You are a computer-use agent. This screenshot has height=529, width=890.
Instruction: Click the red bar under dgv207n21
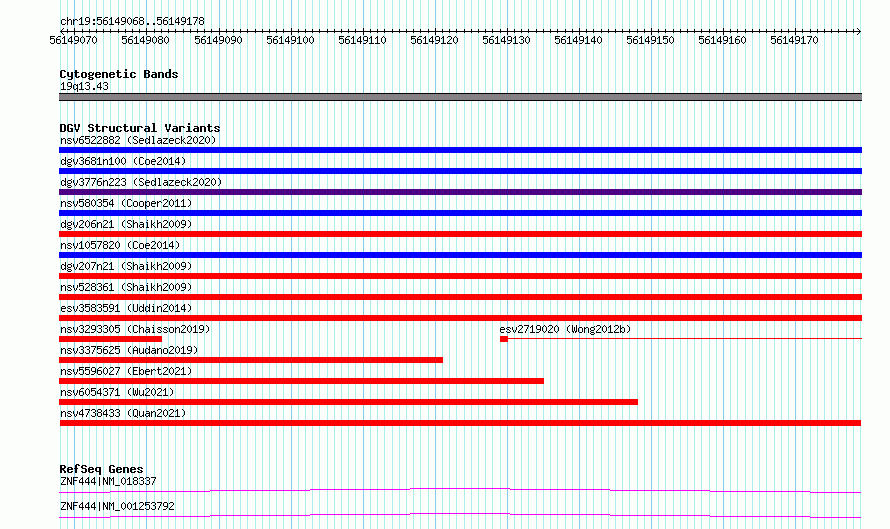coord(460,276)
